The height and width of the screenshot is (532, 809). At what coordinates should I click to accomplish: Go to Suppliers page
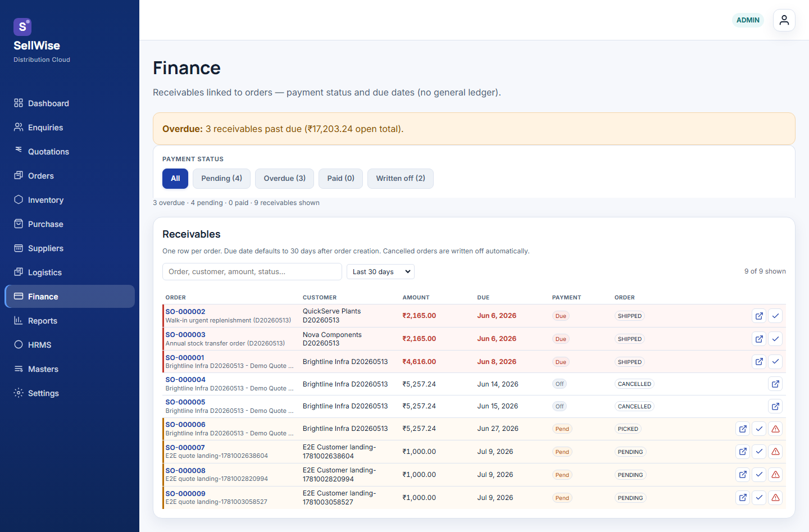tap(70, 248)
